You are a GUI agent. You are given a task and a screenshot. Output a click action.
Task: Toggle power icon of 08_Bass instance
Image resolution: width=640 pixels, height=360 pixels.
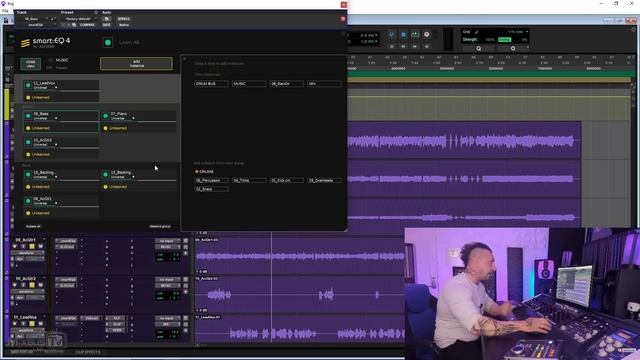tap(28, 116)
